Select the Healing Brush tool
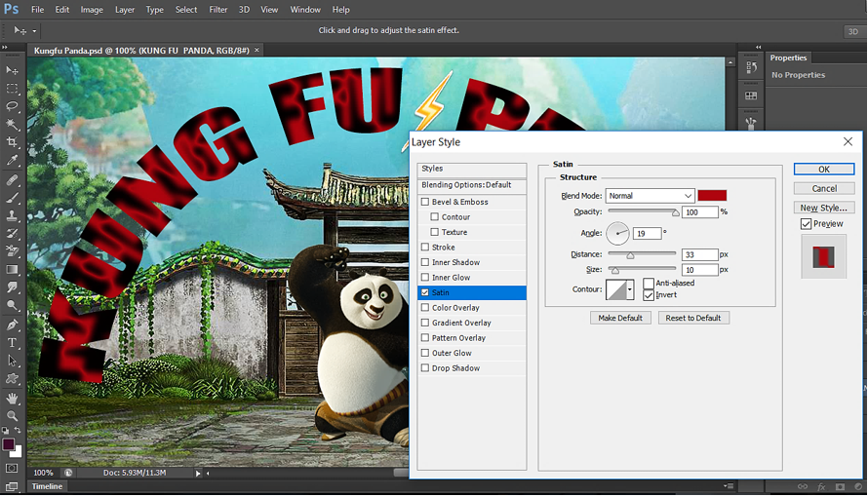Image resolution: width=868 pixels, height=497 pixels. 12,179
